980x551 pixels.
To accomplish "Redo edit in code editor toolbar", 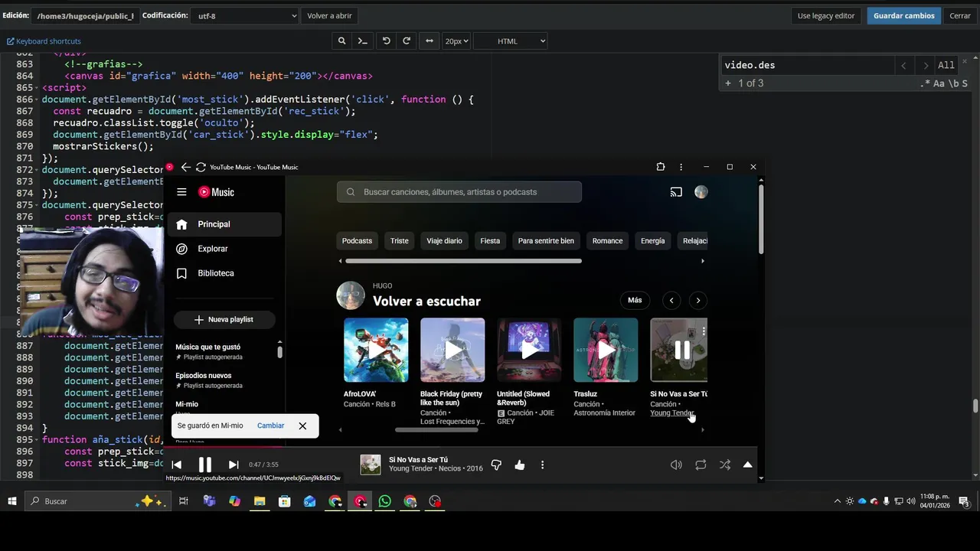I will click(407, 41).
